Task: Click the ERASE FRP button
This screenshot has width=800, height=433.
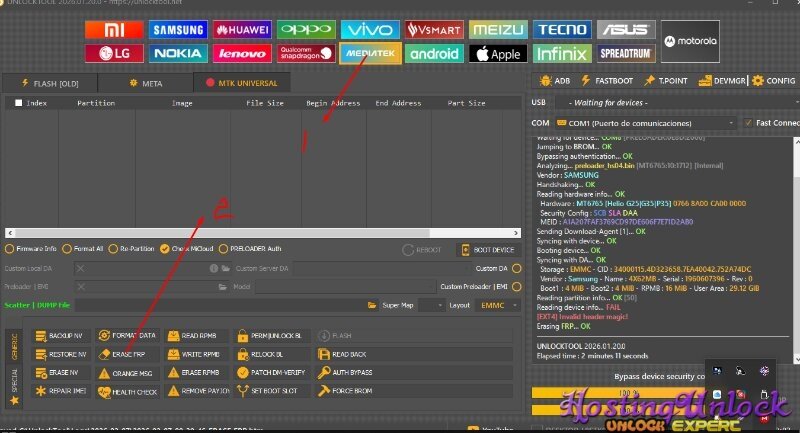Action: click(127, 354)
